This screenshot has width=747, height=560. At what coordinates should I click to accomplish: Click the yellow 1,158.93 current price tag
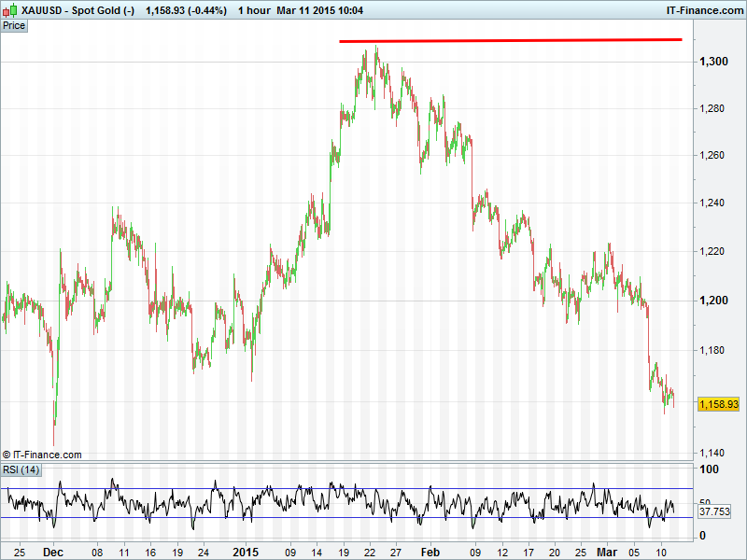tap(719, 404)
